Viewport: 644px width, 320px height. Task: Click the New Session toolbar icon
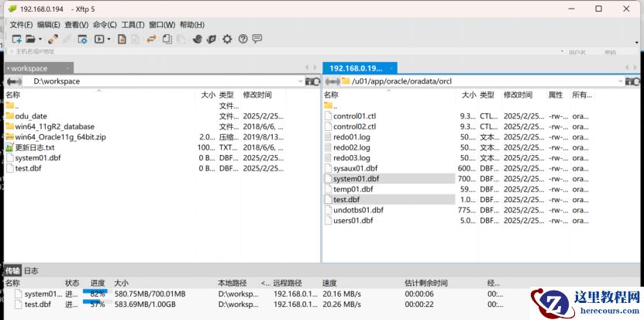click(x=15, y=39)
